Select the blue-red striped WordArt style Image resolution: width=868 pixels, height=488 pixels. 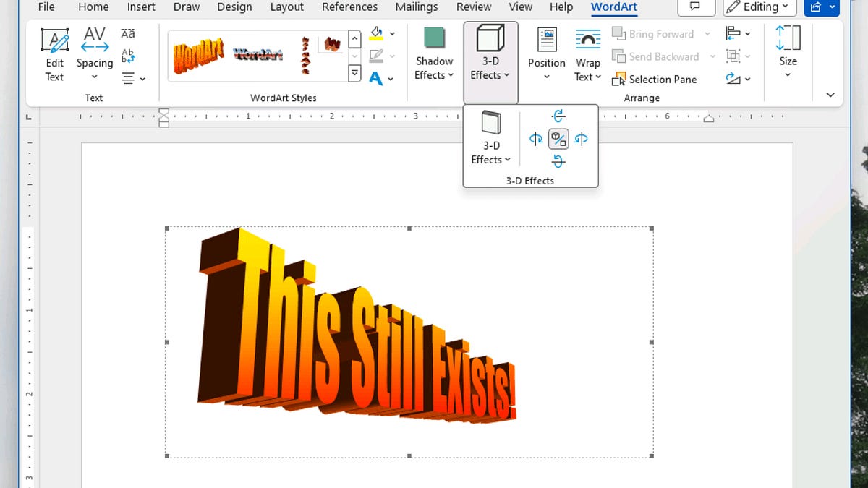[259, 54]
